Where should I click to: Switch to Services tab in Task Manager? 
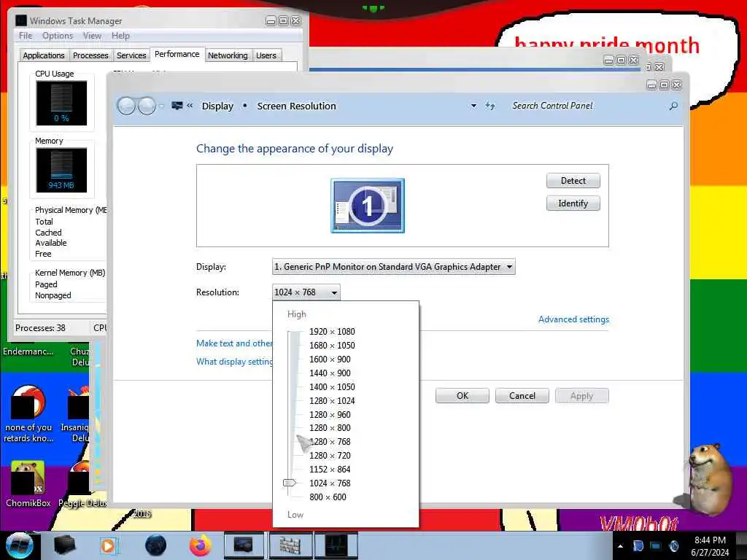[131, 55]
